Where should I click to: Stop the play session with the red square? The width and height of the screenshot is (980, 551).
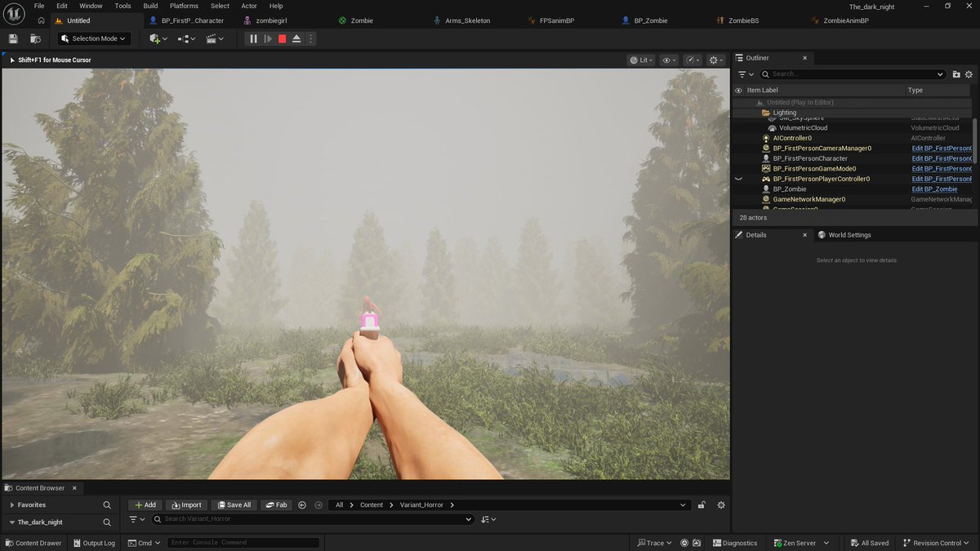tap(282, 38)
